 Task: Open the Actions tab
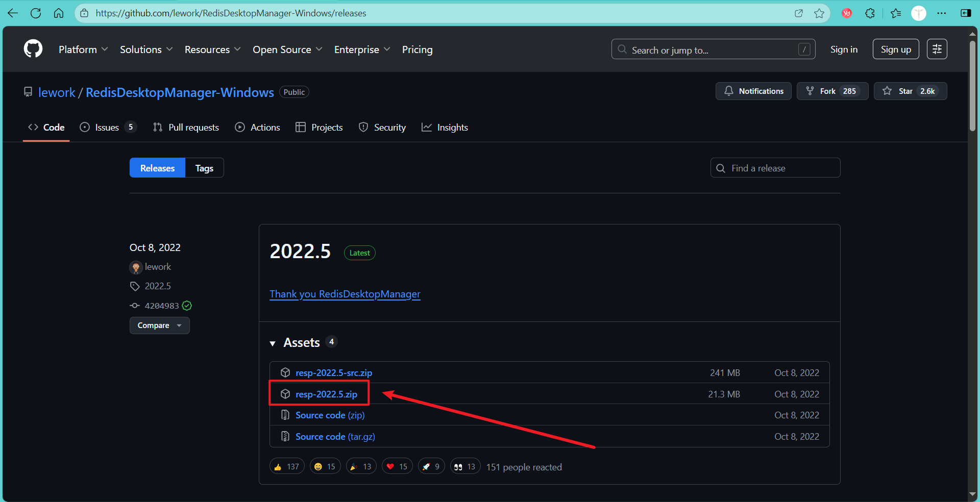(x=257, y=127)
